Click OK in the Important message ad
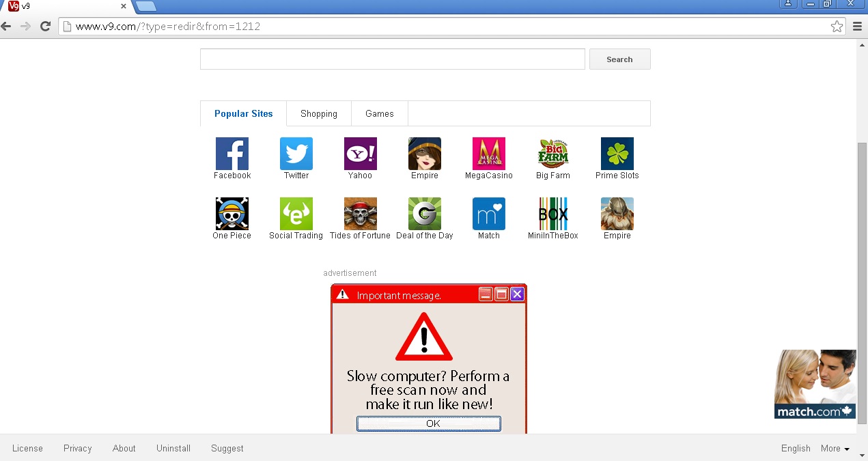The height and width of the screenshot is (461, 868). pyautogui.click(x=429, y=423)
